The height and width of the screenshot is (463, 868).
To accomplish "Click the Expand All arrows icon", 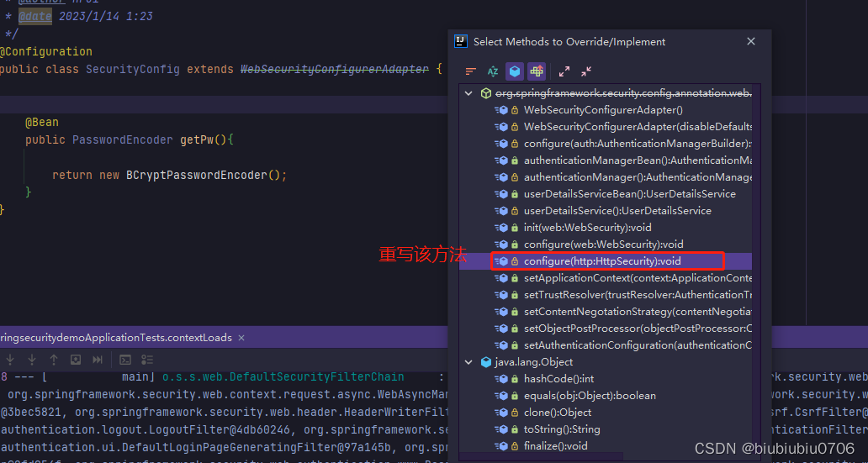I will 564,71.
